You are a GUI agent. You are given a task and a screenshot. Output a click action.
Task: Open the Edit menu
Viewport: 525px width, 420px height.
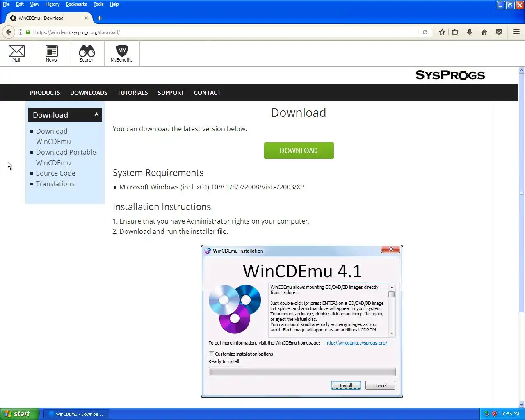(x=20, y=4)
